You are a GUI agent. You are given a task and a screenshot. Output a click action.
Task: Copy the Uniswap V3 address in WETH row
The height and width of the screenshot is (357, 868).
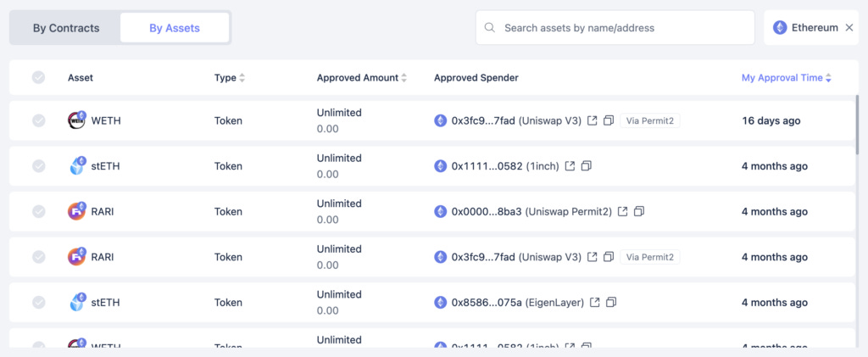[x=609, y=121]
